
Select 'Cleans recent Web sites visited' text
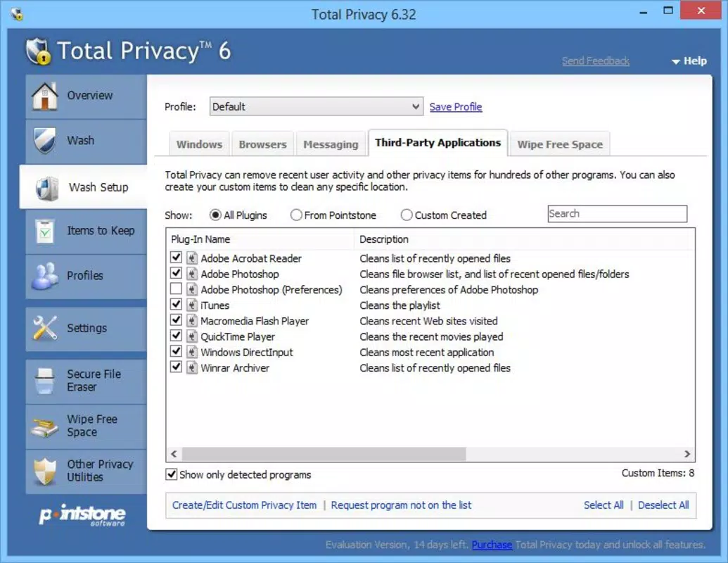[x=428, y=321]
